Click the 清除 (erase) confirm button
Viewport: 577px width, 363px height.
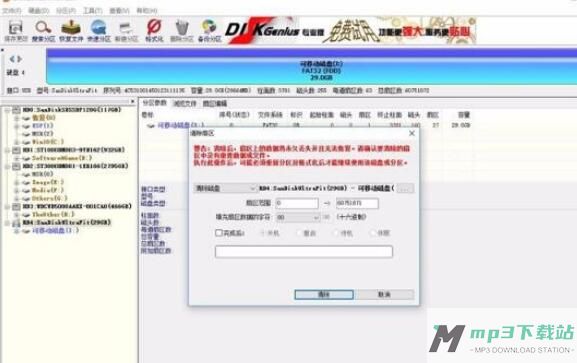(324, 295)
